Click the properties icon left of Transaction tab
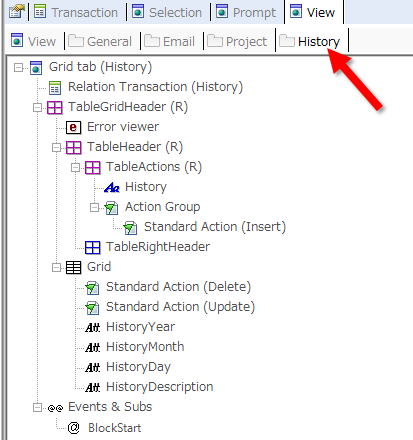 [17, 12]
